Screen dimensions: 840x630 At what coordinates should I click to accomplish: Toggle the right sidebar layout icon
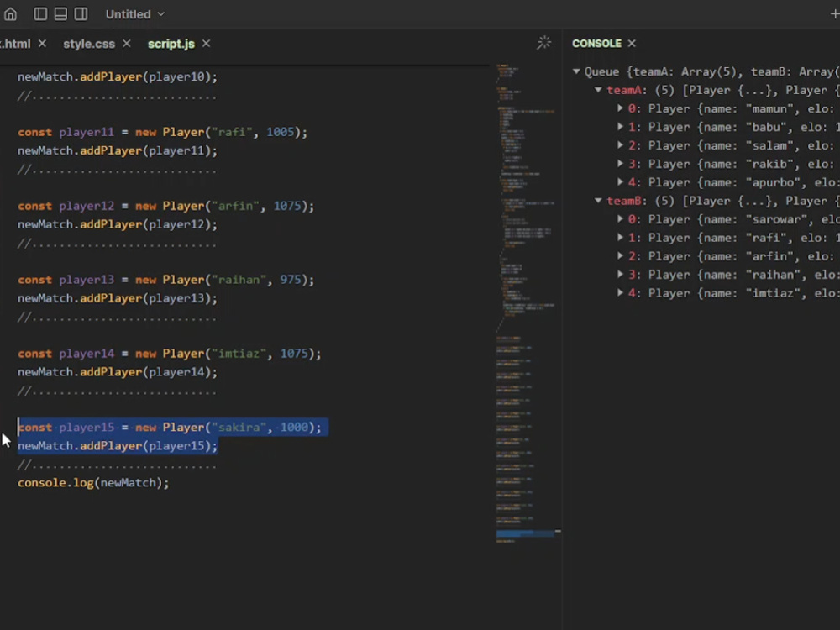pos(81,14)
